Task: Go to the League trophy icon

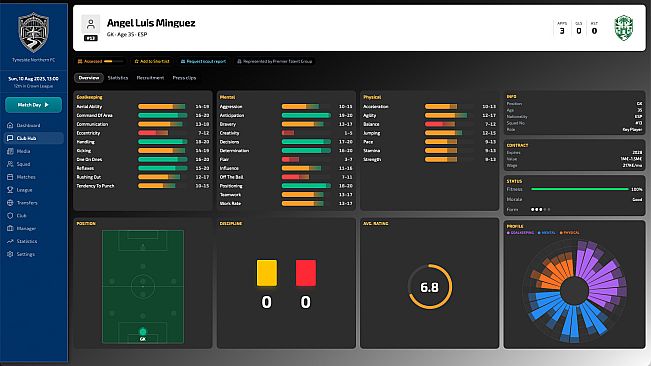Action: (x=10, y=190)
